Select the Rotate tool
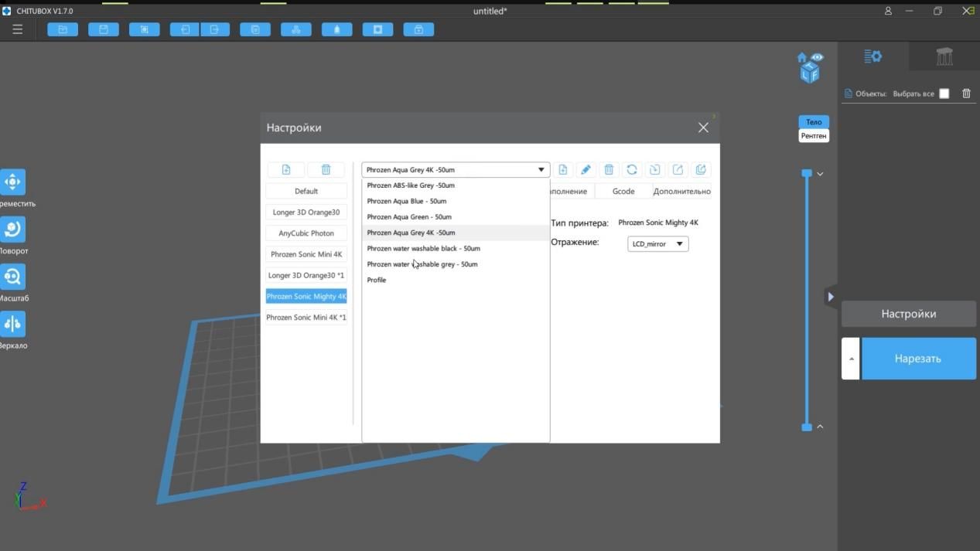The height and width of the screenshot is (551, 980). coord(12,230)
